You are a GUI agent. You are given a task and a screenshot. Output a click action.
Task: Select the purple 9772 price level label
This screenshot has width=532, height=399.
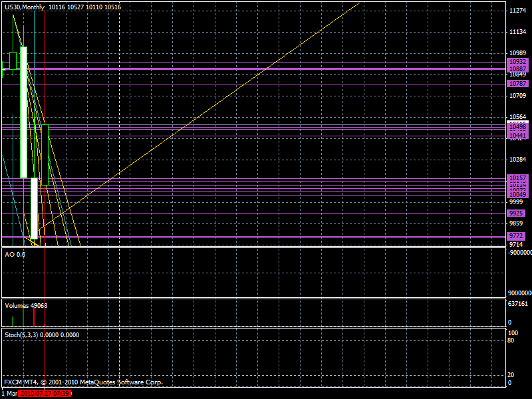pos(516,236)
